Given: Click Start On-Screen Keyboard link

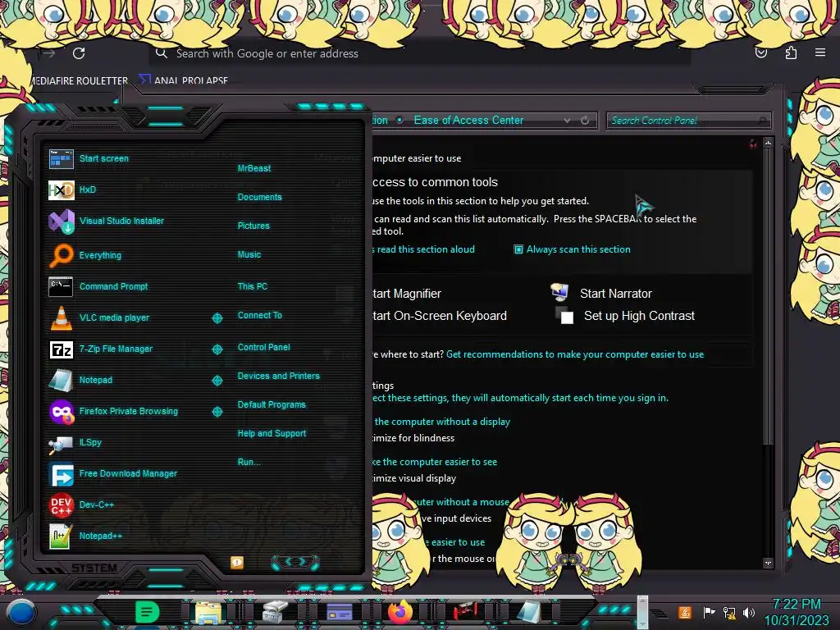Looking at the screenshot, I should [x=440, y=316].
